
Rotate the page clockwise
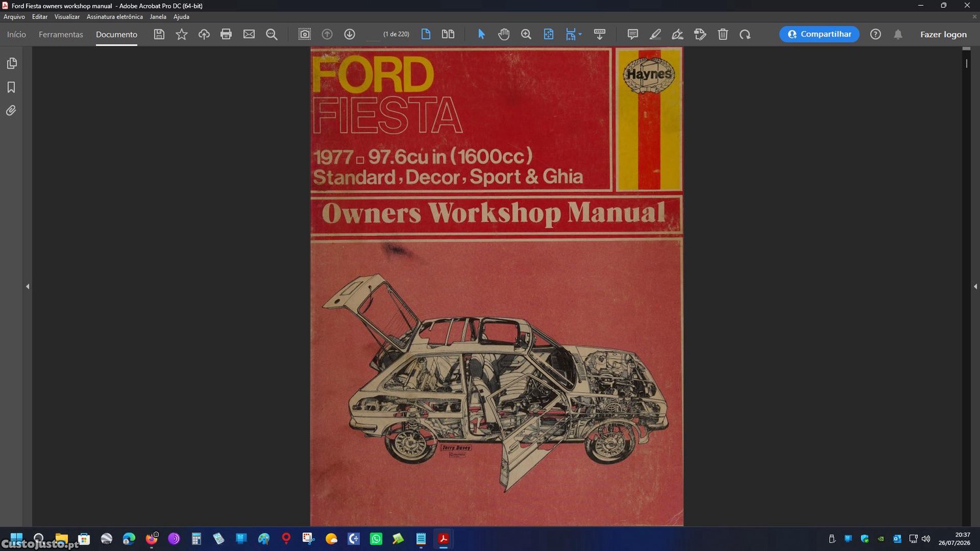coord(745,34)
